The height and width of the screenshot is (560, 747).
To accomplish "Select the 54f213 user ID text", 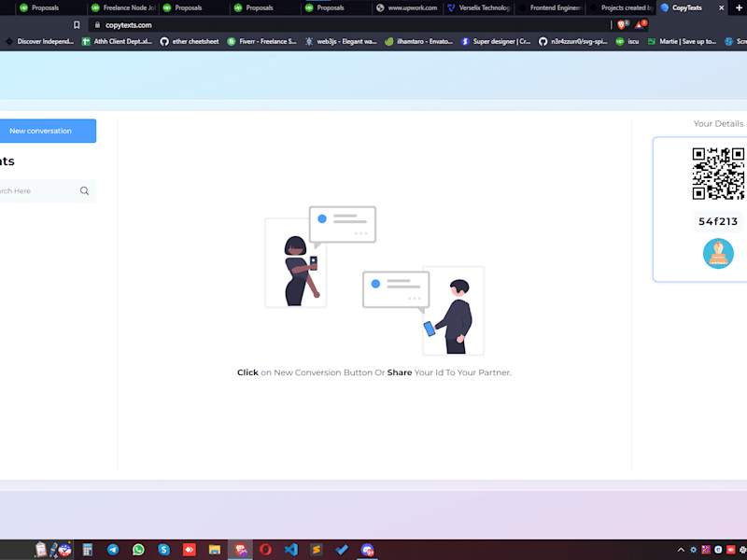I will (x=718, y=221).
